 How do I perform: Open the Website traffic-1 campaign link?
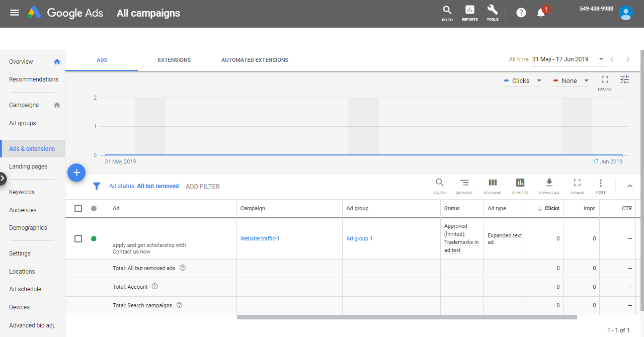click(260, 238)
